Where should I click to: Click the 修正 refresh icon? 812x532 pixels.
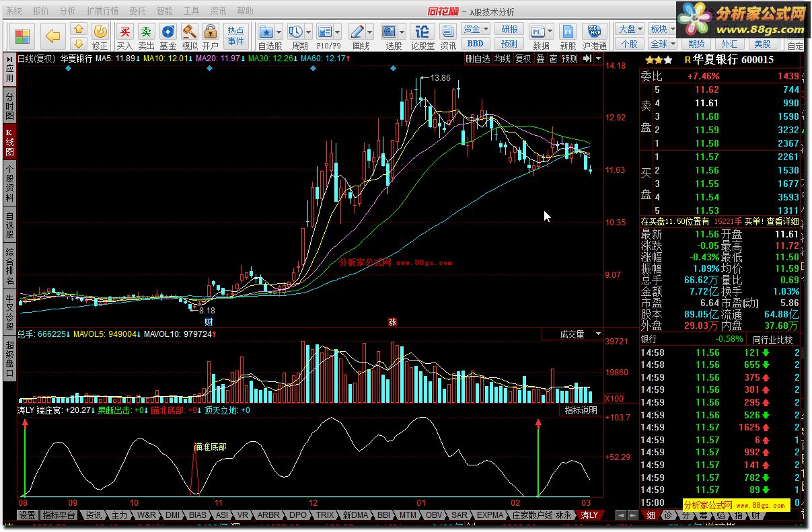click(100, 31)
